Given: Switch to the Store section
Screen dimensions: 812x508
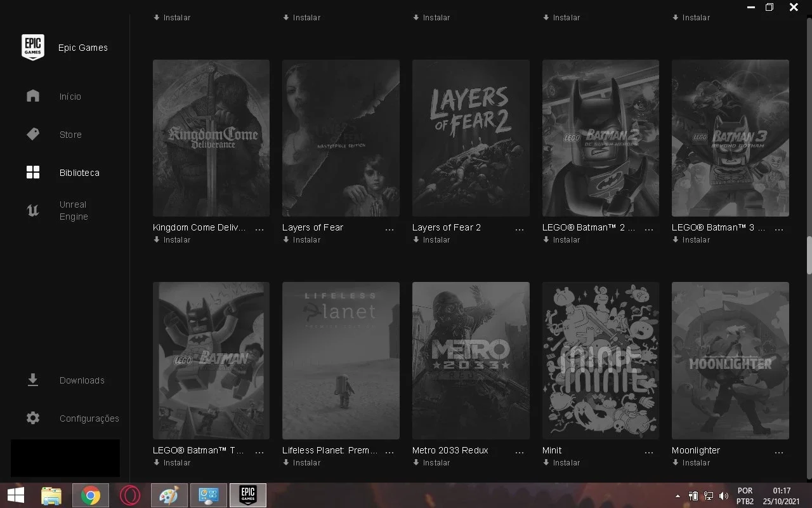Looking at the screenshot, I should pos(70,135).
